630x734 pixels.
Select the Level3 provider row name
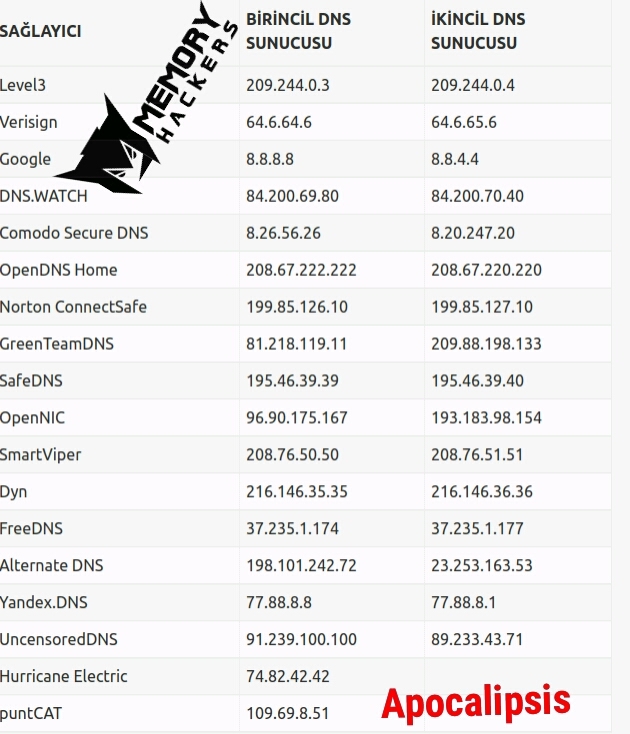click(23, 85)
